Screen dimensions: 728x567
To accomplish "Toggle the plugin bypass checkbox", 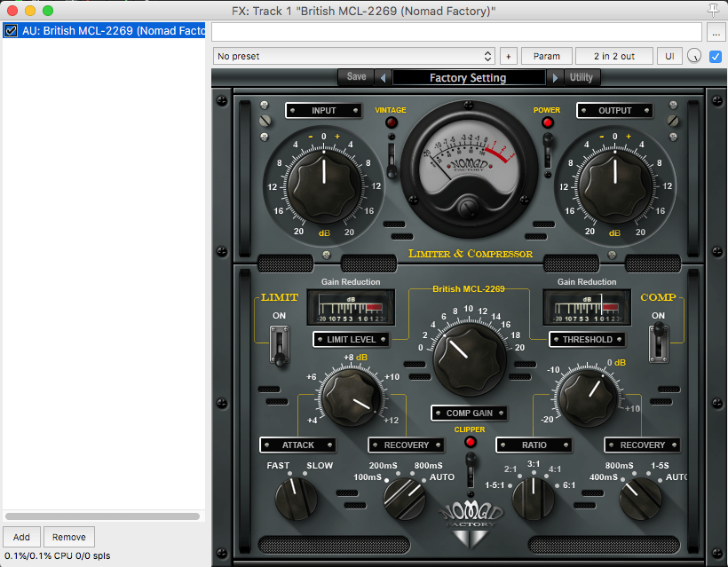I will click(716, 57).
